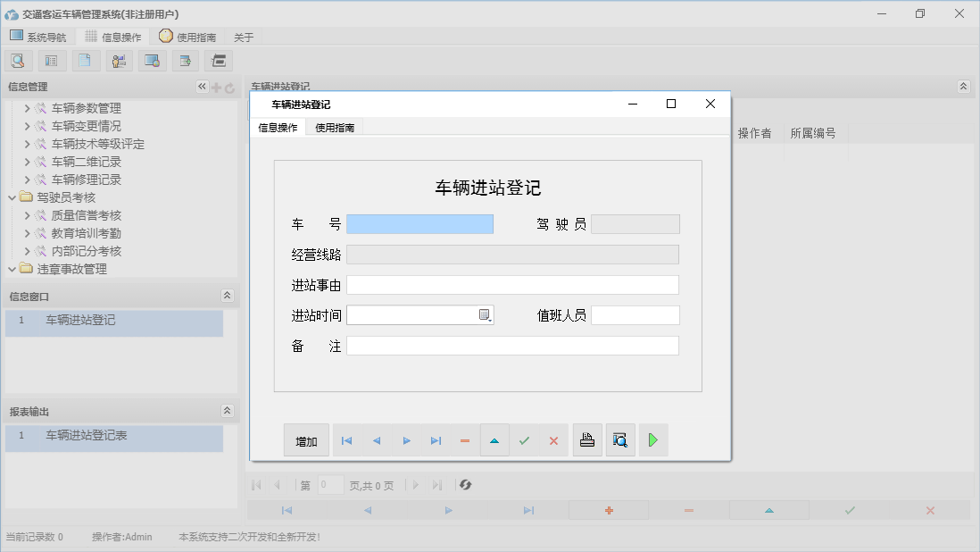Image resolution: width=980 pixels, height=552 pixels.
Task: Click the new document toolbar icon
Action: (x=85, y=60)
